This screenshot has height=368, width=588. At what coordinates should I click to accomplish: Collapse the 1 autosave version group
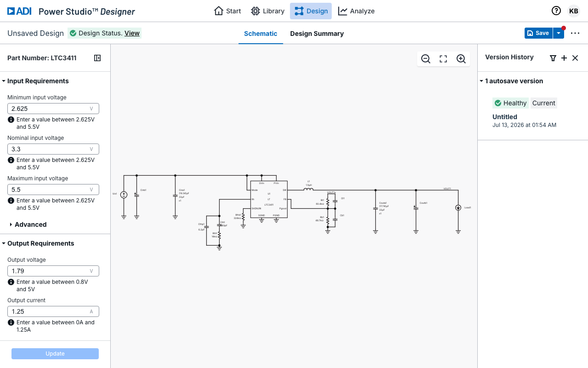pyautogui.click(x=511, y=81)
